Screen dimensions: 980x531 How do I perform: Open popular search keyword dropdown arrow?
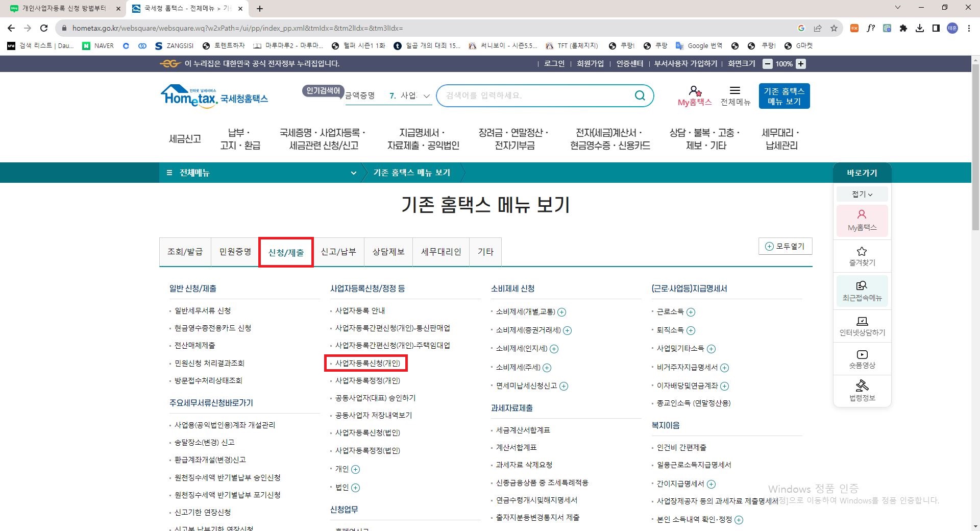427,95
